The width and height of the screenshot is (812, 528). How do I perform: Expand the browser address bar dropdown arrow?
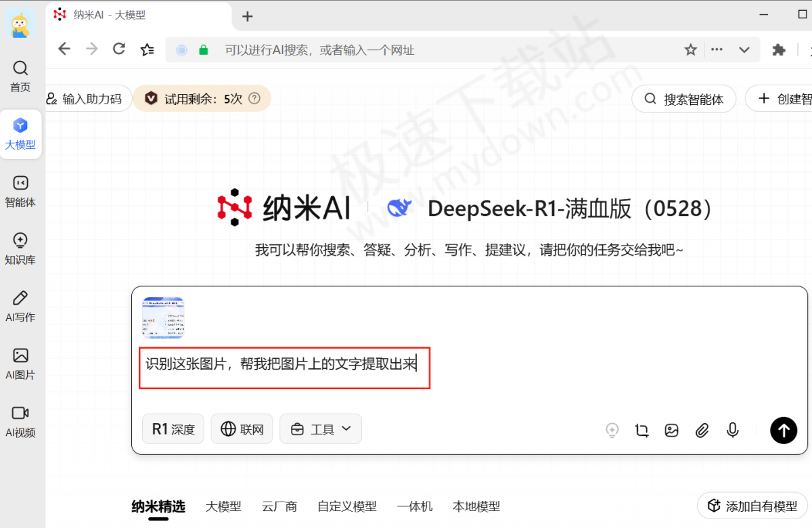[x=744, y=49]
